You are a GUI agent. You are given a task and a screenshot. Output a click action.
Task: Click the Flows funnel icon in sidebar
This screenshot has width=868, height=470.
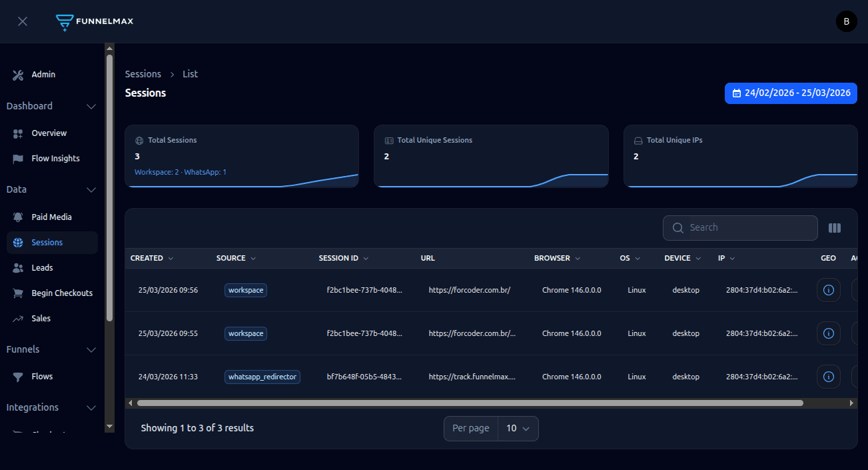click(x=17, y=376)
